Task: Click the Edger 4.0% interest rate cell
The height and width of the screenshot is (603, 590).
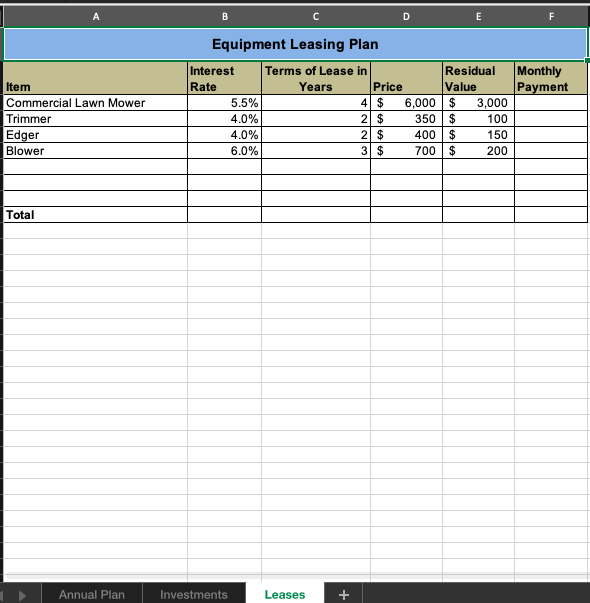Action: pyautogui.click(x=225, y=135)
